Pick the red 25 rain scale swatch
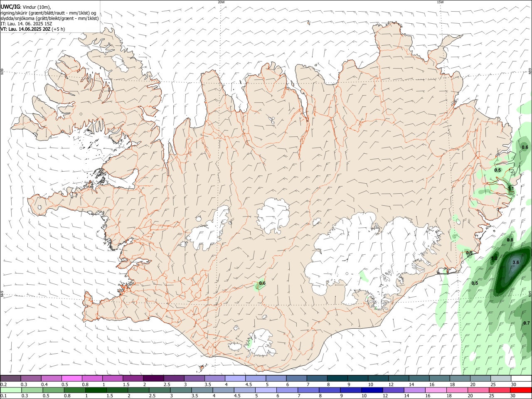The image size is (532, 399). pyautogui.click(x=499, y=390)
